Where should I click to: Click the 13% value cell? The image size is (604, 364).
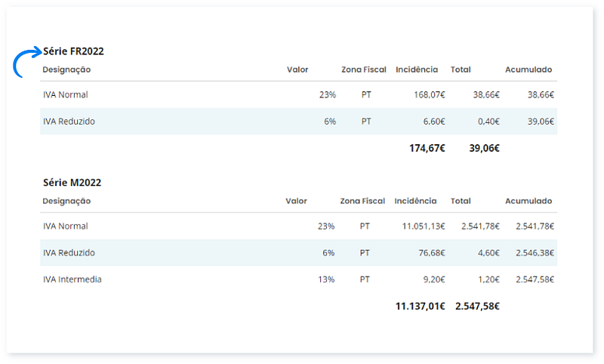[326, 279]
